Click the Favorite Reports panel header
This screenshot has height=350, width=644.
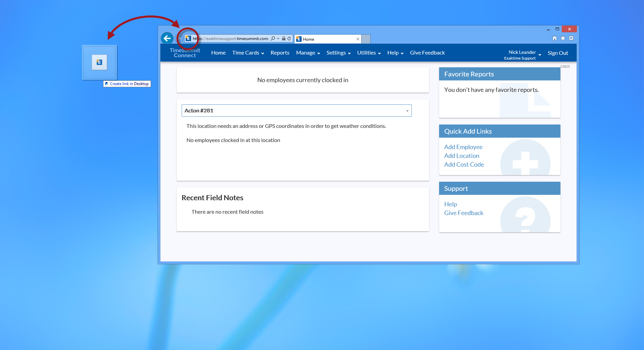499,74
